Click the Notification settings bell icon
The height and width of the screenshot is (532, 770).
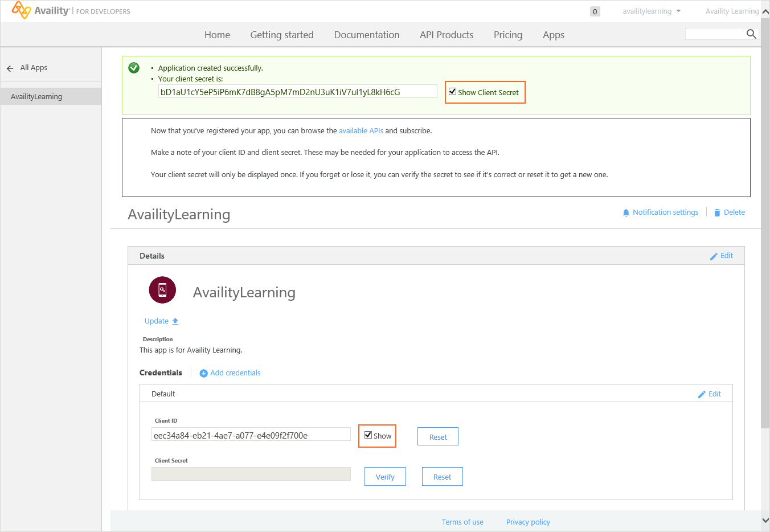pos(626,212)
